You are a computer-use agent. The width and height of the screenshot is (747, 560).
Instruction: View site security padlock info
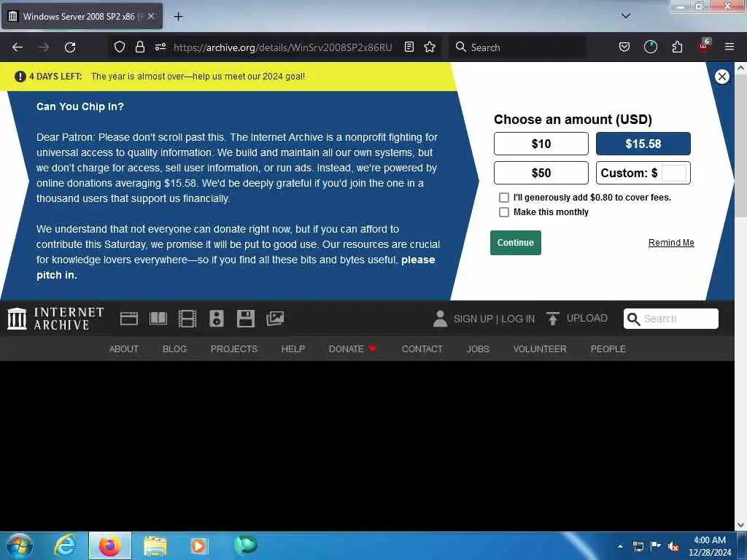[x=139, y=47]
